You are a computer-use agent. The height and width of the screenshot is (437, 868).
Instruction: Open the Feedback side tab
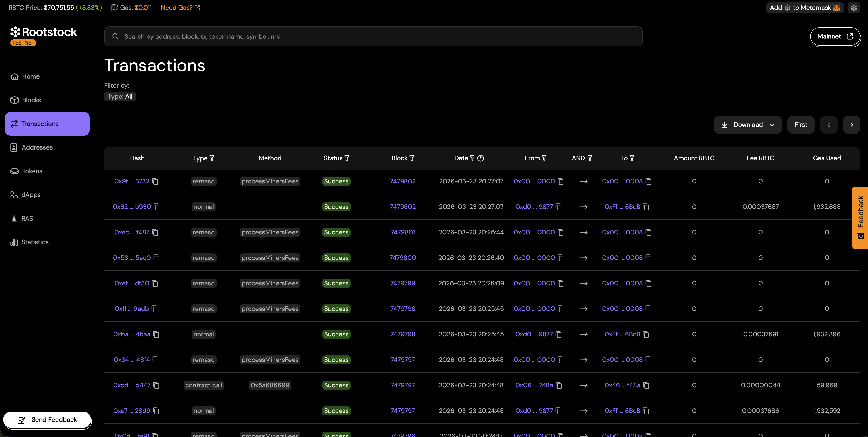[x=860, y=218]
